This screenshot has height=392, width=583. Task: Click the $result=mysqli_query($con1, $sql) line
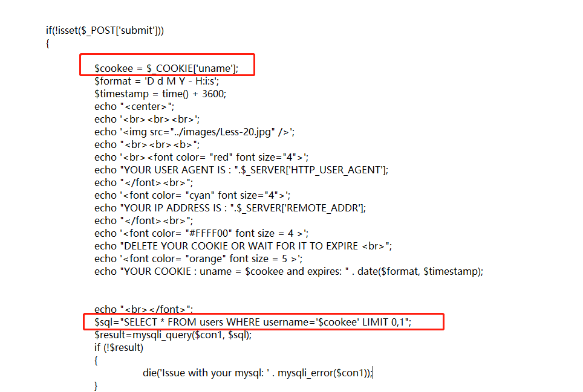173,335
